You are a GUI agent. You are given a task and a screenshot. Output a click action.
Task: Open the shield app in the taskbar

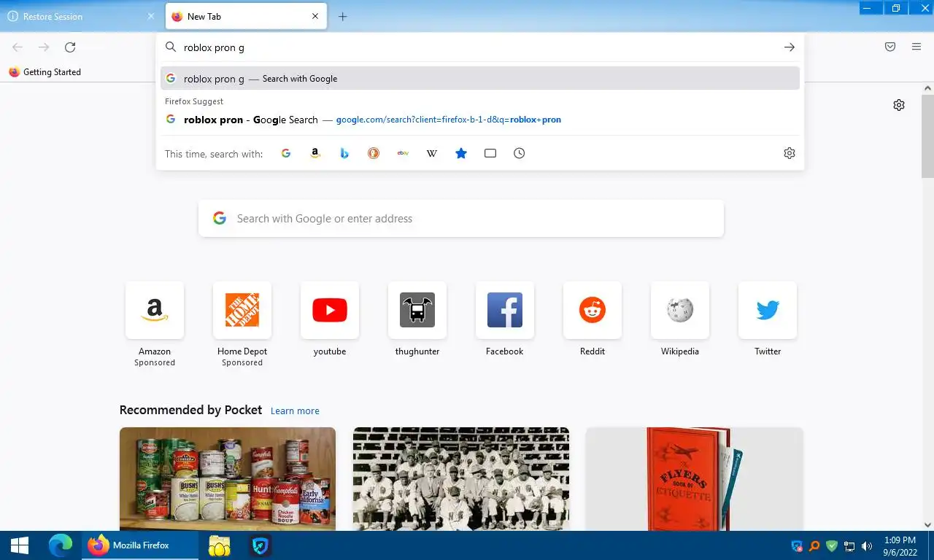(x=260, y=545)
